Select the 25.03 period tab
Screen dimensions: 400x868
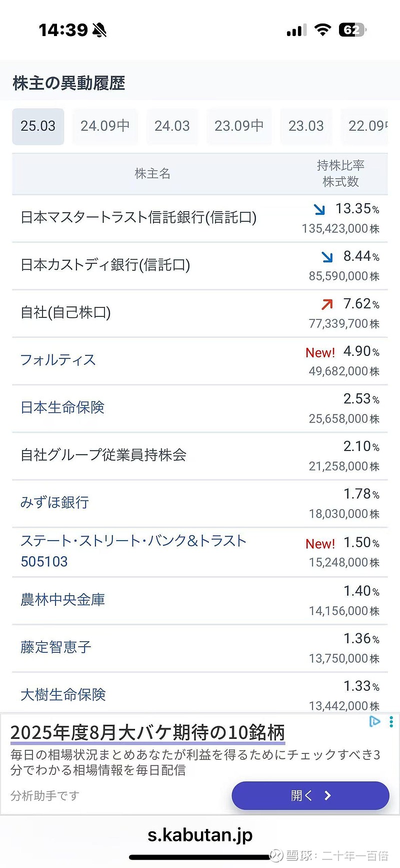(38, 126)
